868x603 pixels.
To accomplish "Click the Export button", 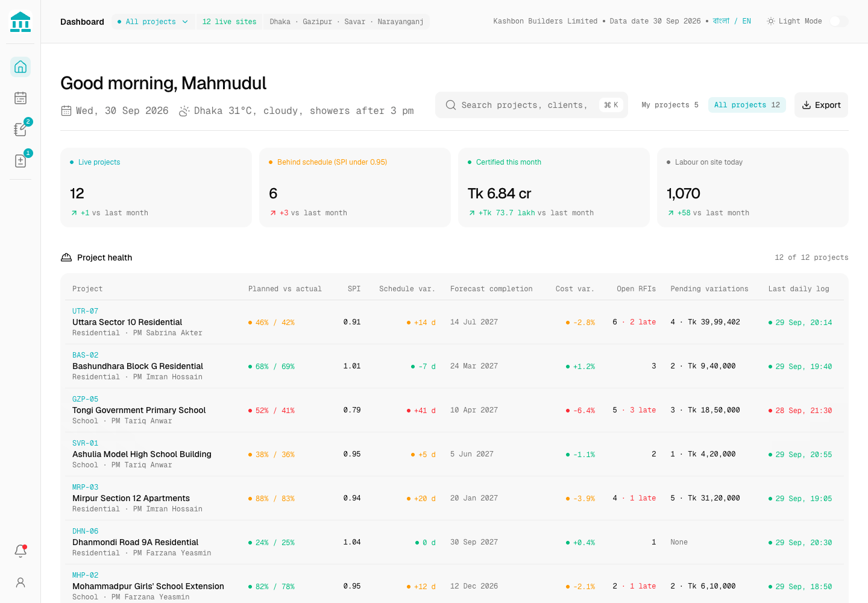I will tap(821, 105).
